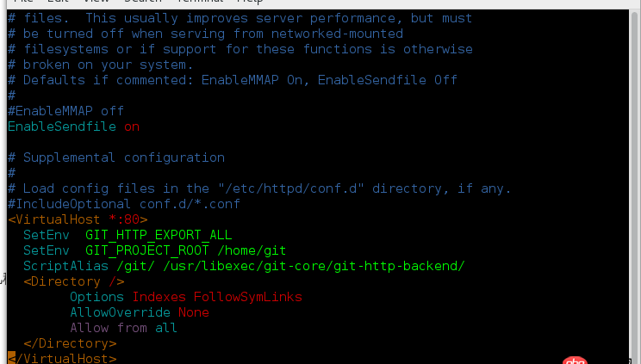The width and height of the screenshot is (641, 364).
Task: Click the vertical scrollbar of the terminal
Action: pyautogui.click(x=634, y=186)
